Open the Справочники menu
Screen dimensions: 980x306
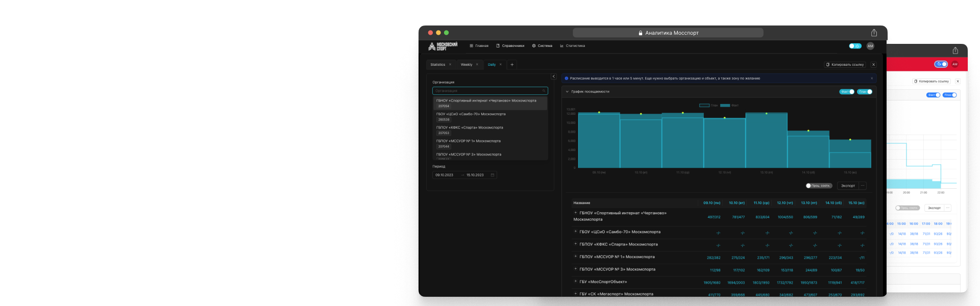tap(510, 46)
